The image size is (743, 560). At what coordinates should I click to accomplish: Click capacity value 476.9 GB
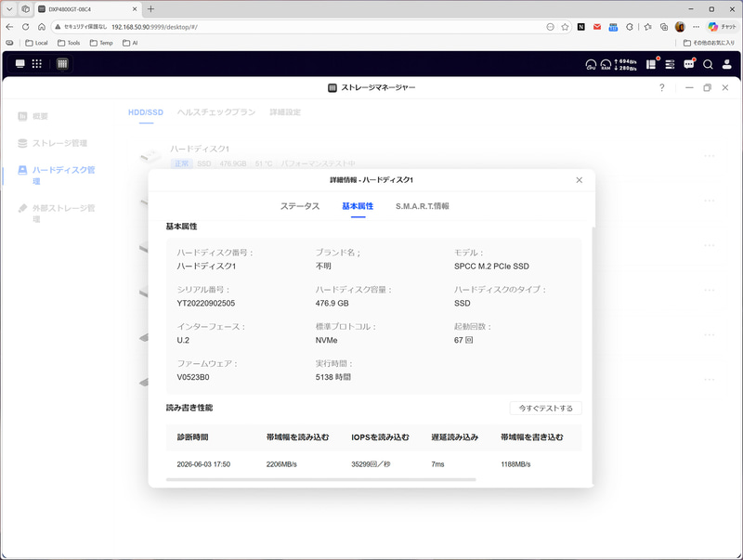(332, 303)
